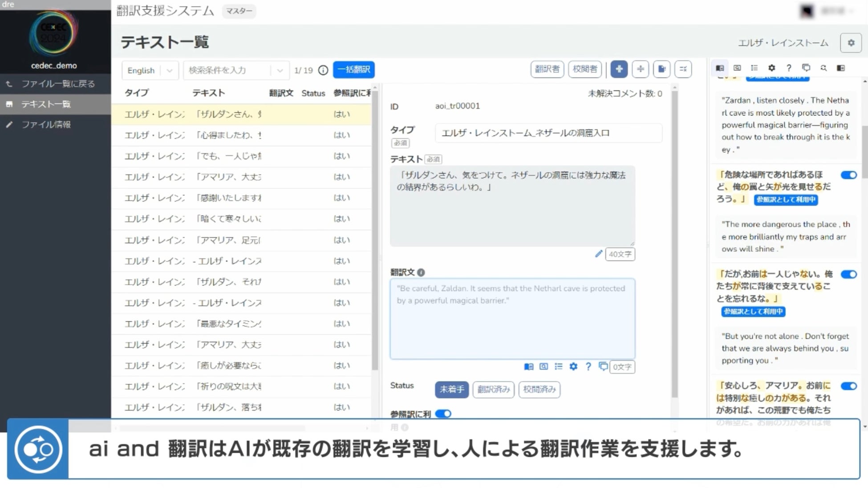This screenshot has height=488, width=868.
Task: Click the blue vertical split layout icon
Action: point(619,69)
